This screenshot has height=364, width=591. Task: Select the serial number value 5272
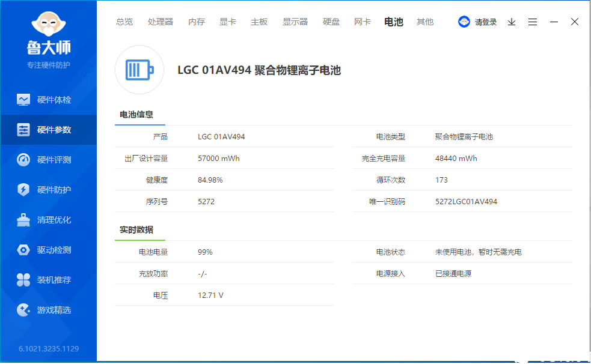point(206,202)
